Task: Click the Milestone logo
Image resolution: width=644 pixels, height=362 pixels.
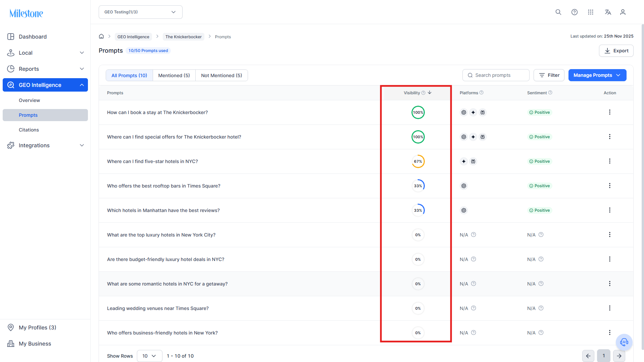Action: point(26,13)
